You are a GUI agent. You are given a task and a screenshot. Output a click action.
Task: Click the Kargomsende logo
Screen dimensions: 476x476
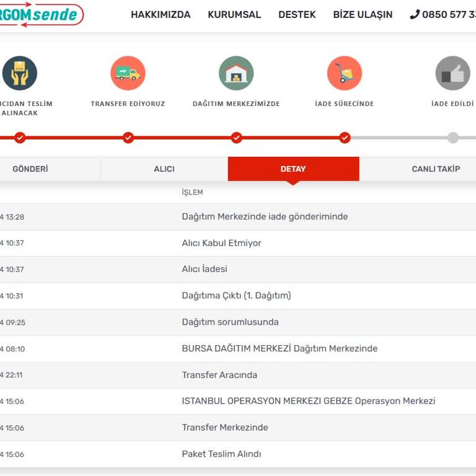coord(41,14)
